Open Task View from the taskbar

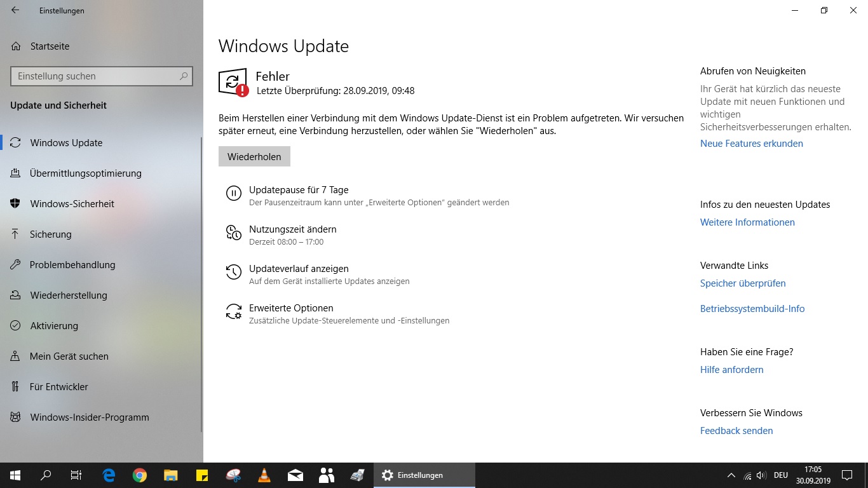76,475
